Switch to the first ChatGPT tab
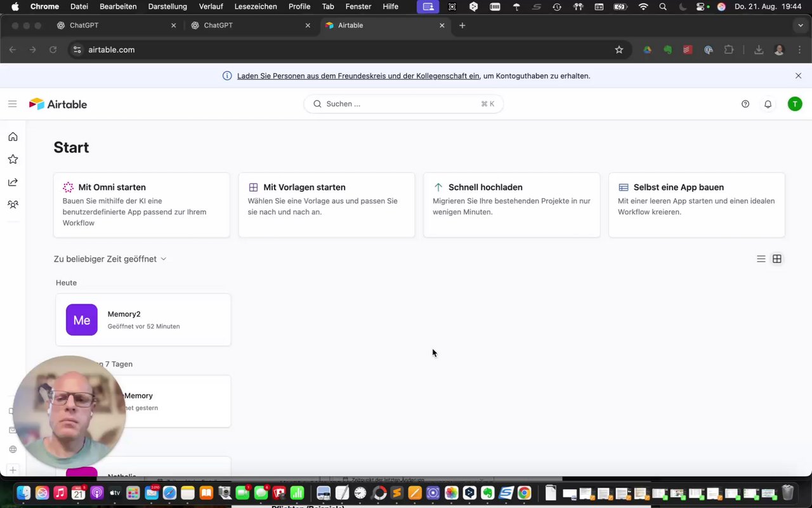The width and height of the screenshot is (812, 508). pyautogui.click(x=115, y=25)
